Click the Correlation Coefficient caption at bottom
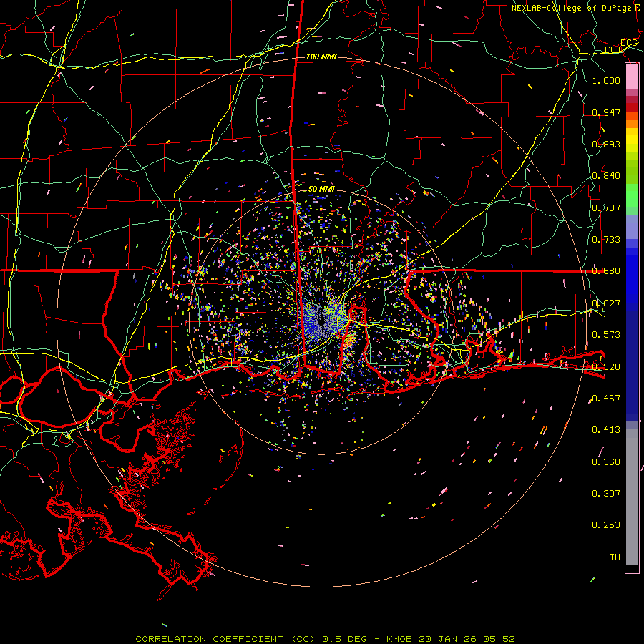644x644 pixels. pyautogui.click(x=326, y=639)
